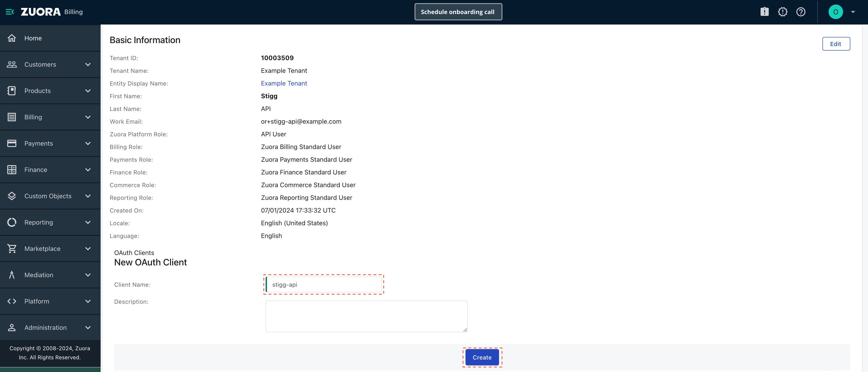
Task: Open the Finance sidebar menu
Action: pos(50,170)
